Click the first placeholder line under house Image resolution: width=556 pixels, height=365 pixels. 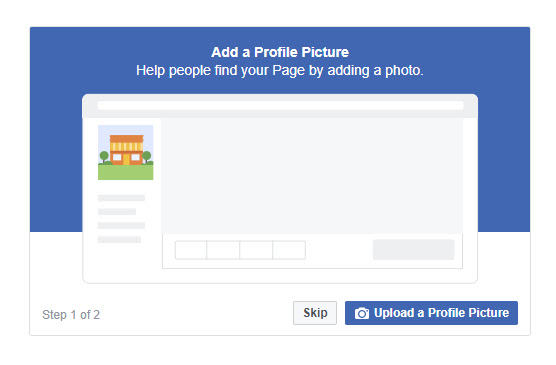(121, 198)
